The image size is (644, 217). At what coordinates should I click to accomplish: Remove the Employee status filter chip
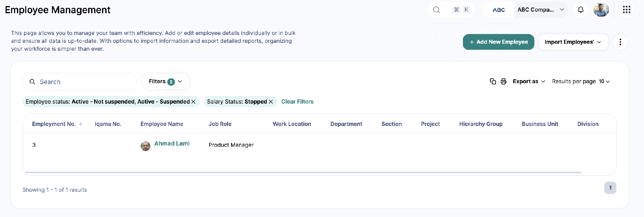coord(193,102)
